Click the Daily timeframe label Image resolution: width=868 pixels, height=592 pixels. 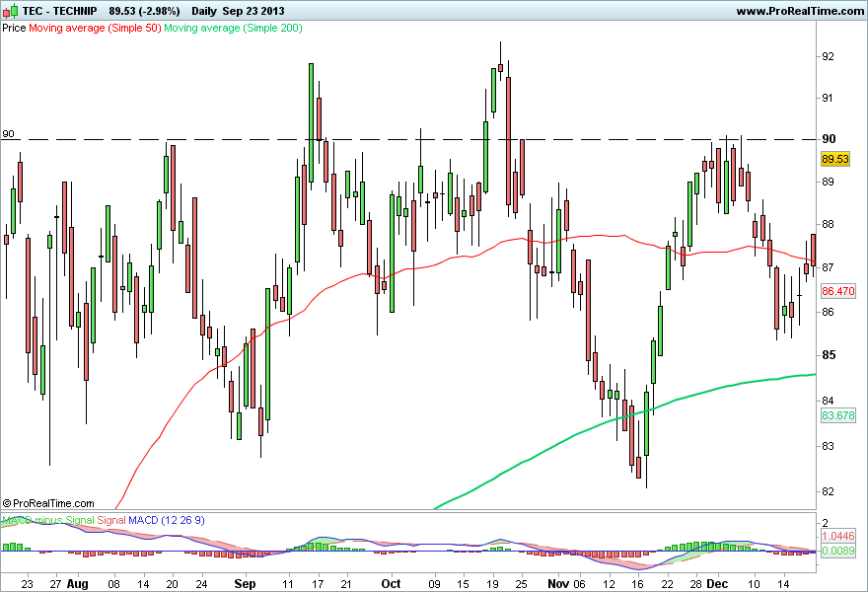click(204, 11)
